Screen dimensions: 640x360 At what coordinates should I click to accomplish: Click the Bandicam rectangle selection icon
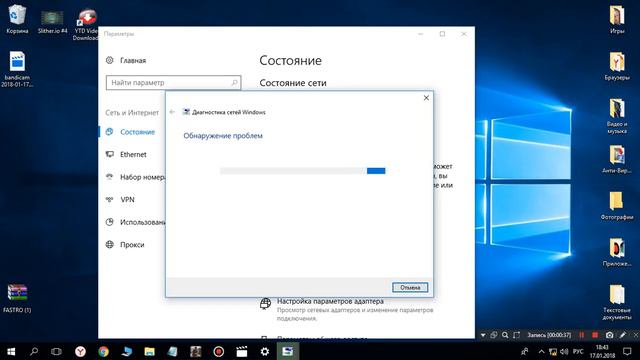click(x=516, y=335)
